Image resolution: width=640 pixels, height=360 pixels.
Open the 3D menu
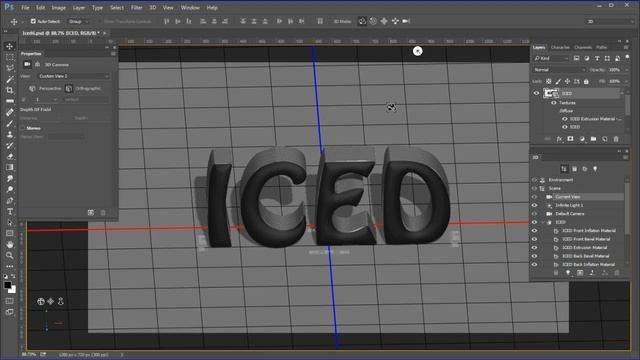pyautogui.click(x=153, y=8)
